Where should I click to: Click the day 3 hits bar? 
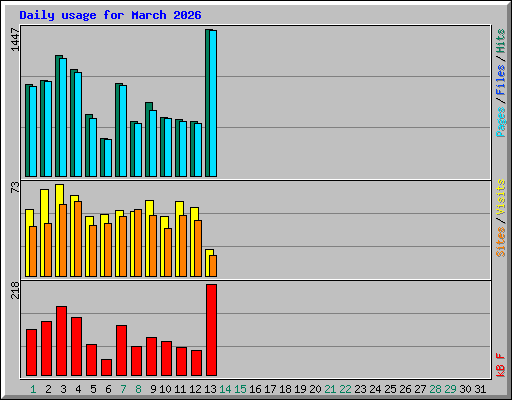pos(58,116)
